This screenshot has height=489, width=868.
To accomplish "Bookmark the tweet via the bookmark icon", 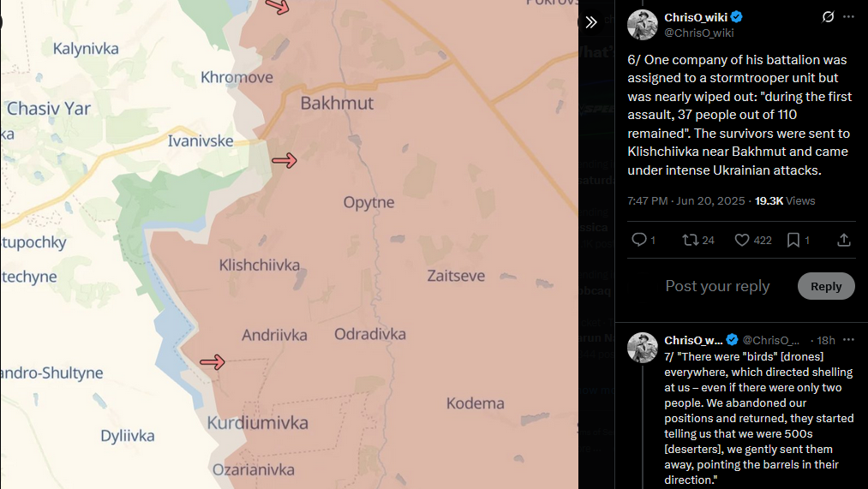I will click(793, 240).
